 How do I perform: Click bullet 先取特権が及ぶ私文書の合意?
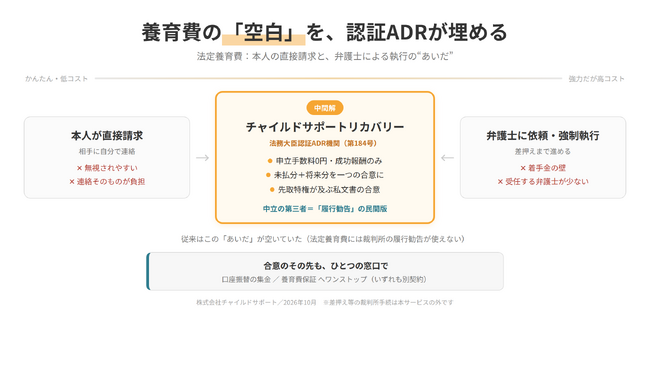[x=325, y=189]
